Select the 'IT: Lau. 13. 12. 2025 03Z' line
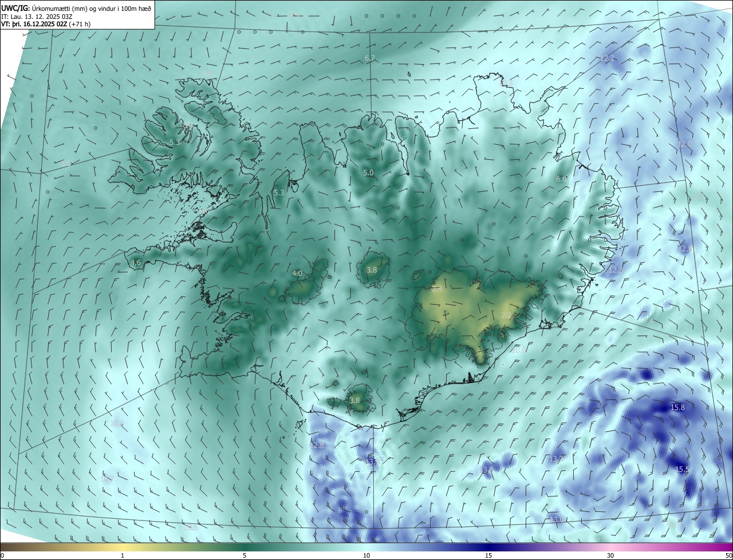733x560 pixels. pos(37,16)
